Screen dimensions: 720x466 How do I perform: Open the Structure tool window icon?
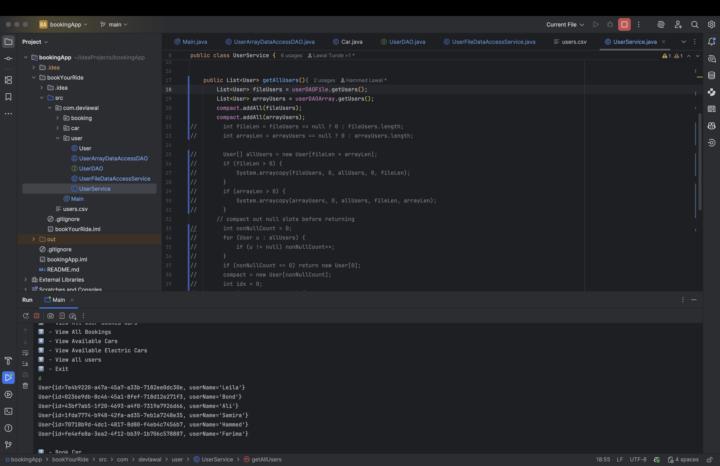click(x=8, y=80)
